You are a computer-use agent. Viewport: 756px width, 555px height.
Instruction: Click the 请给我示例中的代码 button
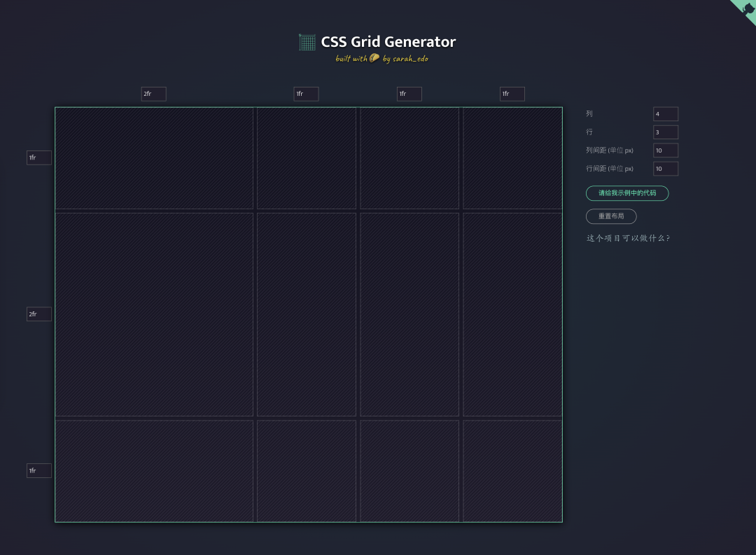tap(626, 193)
